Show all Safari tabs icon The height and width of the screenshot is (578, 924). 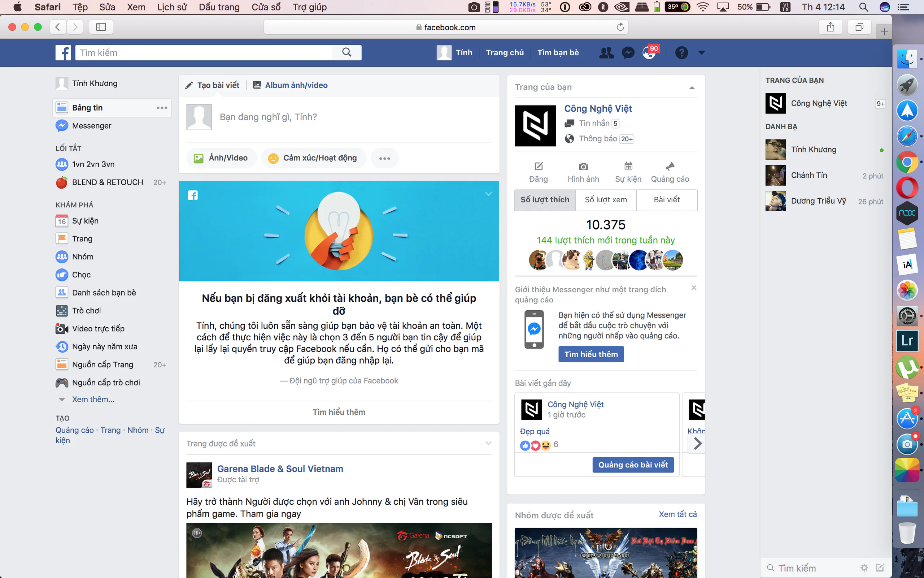[859, 27]
